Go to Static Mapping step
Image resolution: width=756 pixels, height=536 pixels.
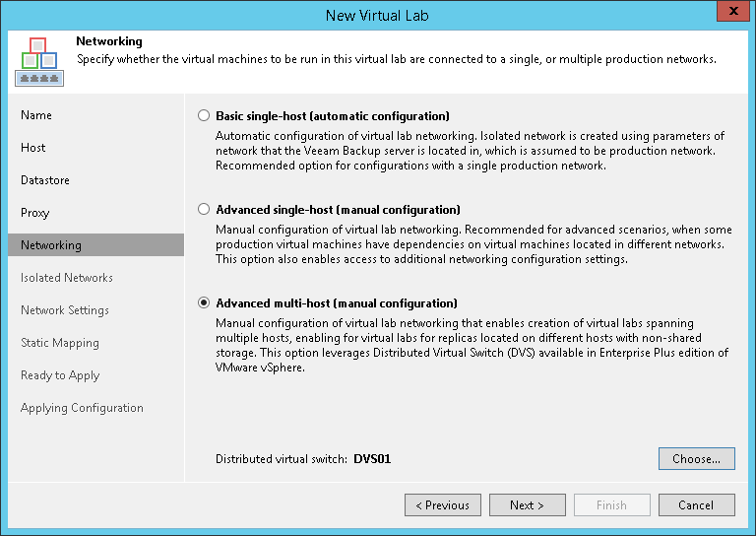click(60, 343)
